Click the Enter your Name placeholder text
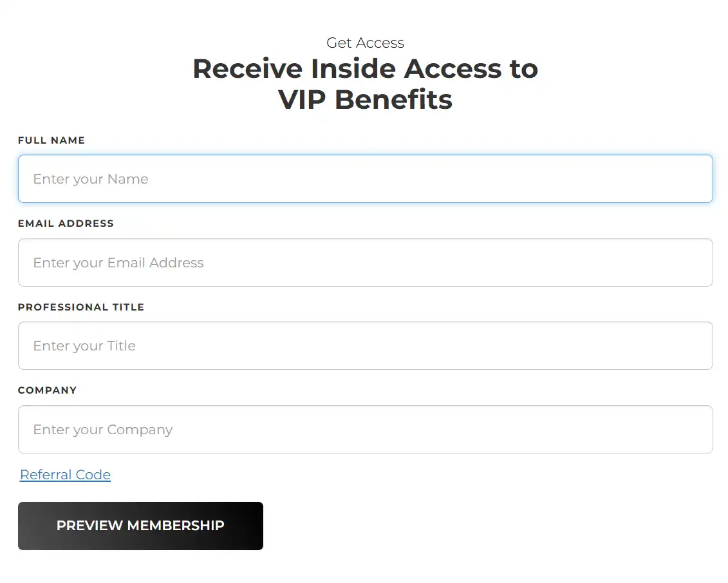The image size is (728, 583). click(91, 179)
